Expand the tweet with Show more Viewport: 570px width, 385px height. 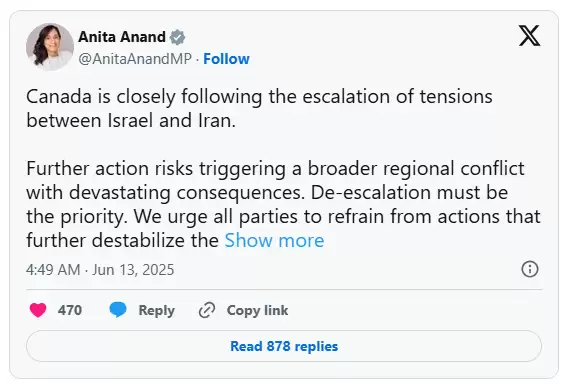(274, 241)
